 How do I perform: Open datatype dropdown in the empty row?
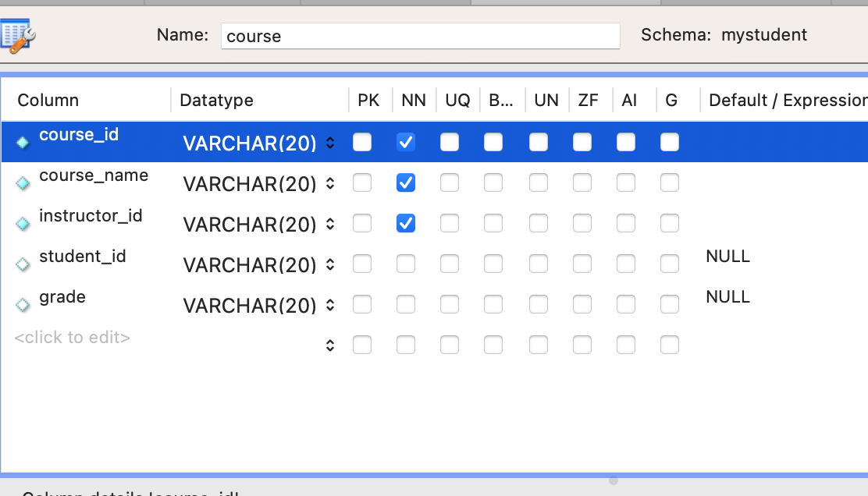[330, 345]
